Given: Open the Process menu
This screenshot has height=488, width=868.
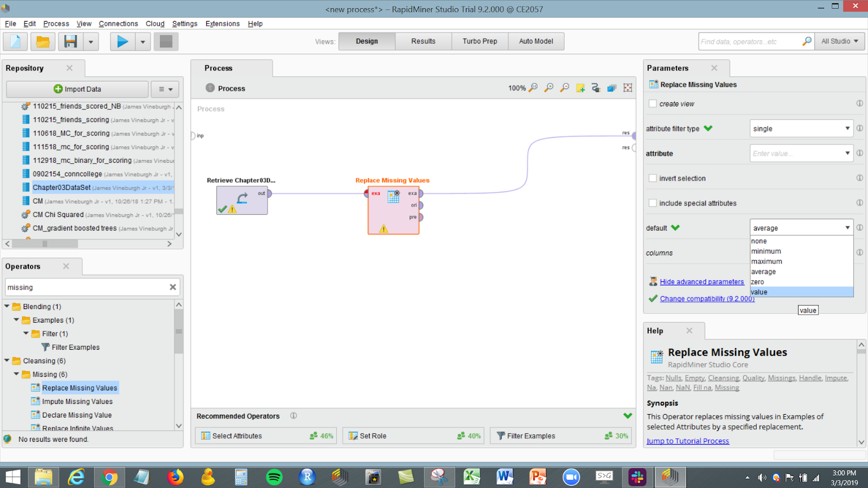Looking at the screenshot, I should tap(56, 24).
